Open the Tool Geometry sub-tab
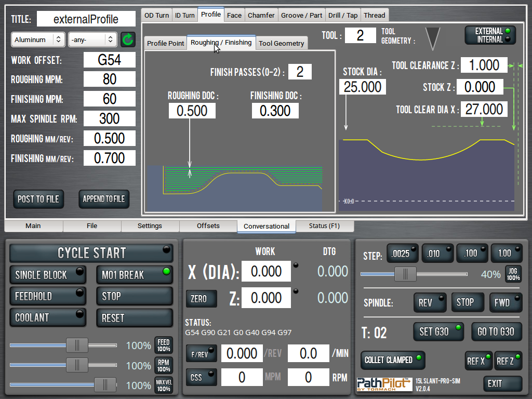The height and width of the screenshot is (399, 532). pos(281,44)
